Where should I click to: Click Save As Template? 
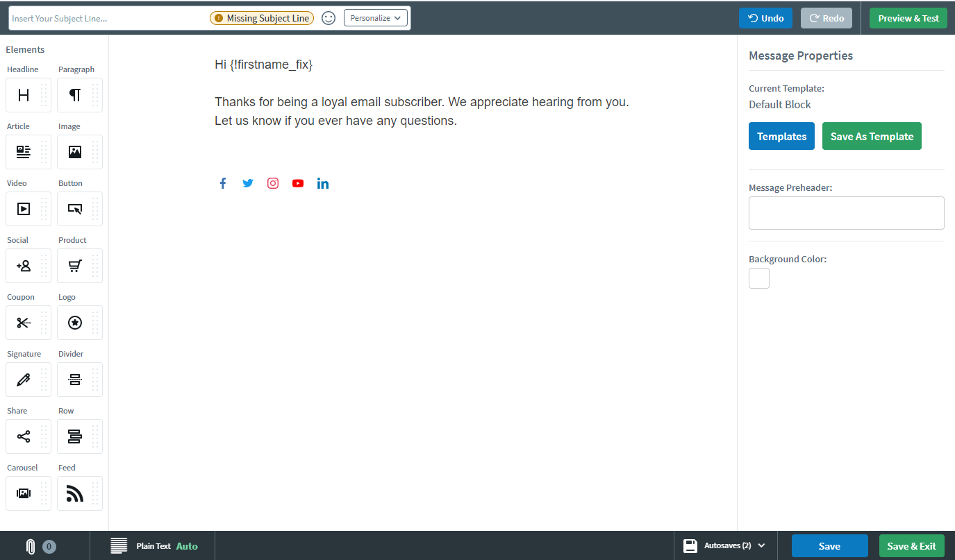[872, 136]
